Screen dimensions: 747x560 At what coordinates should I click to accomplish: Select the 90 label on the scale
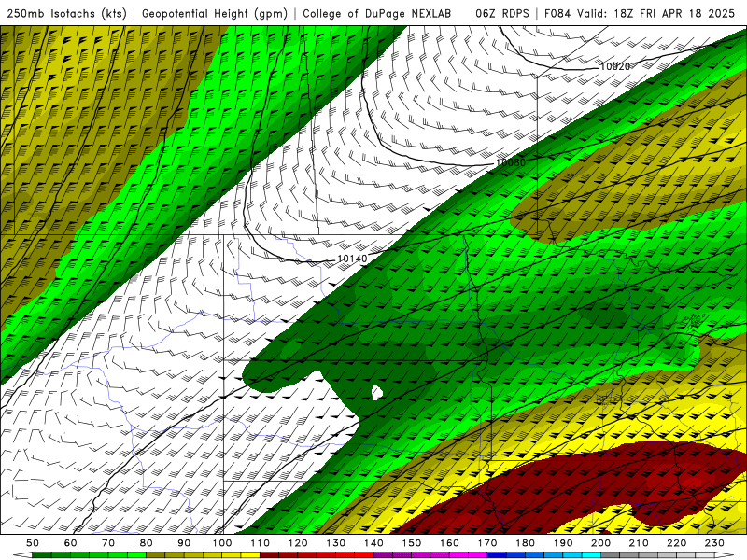pyautogui.click(x=184, y=543)
